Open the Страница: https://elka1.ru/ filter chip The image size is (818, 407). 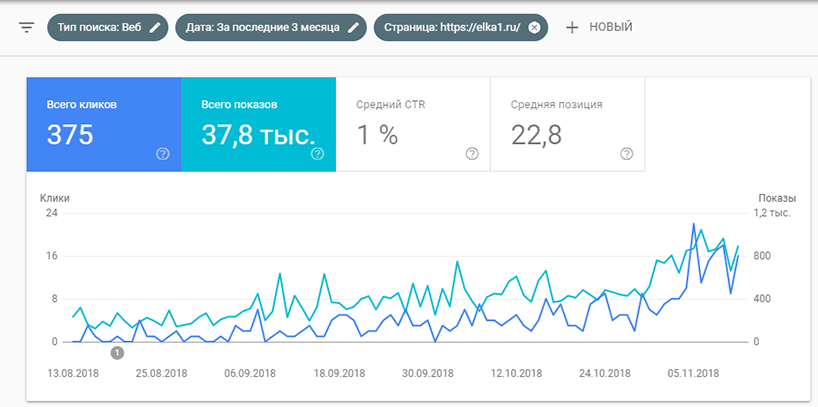(461, 28)
